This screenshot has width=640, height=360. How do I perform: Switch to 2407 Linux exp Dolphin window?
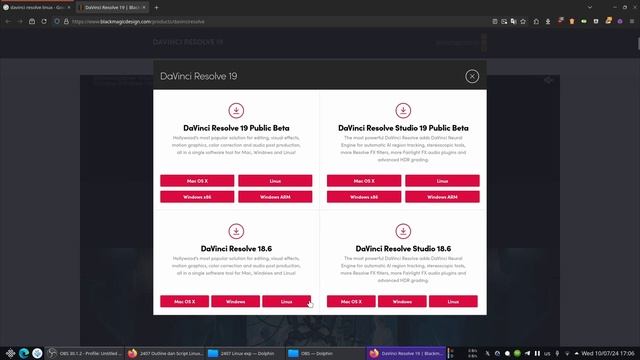pos(245,353)
